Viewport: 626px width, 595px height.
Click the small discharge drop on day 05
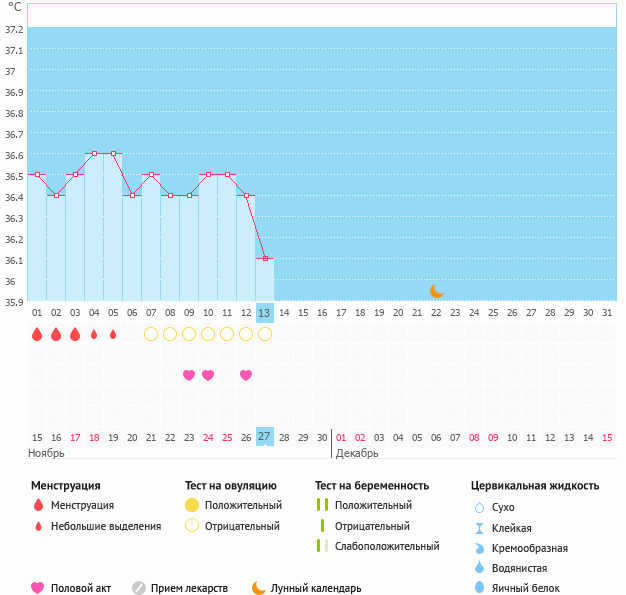coord(113,334)
